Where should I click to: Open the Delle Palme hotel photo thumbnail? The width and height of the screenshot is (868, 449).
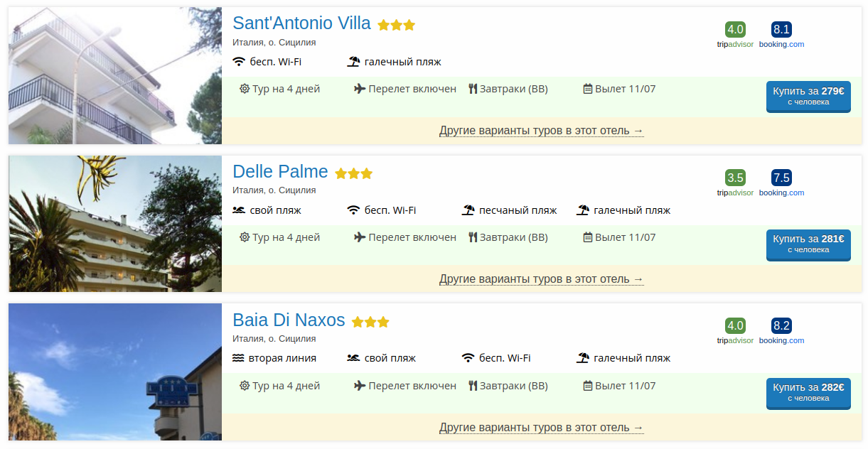pos(115,224)
